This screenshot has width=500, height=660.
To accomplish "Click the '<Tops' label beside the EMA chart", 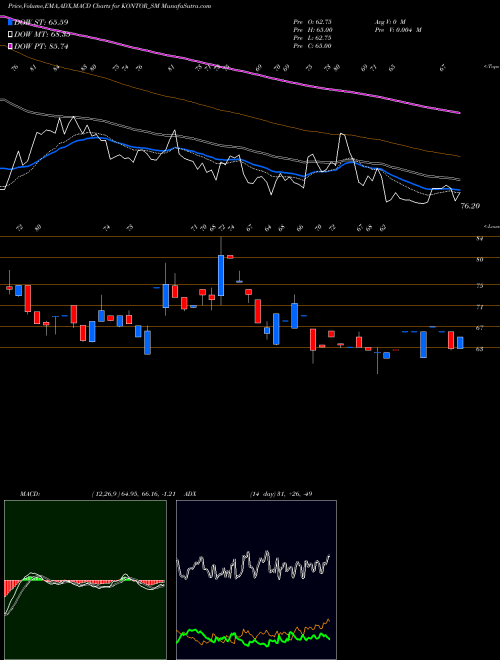I will click(491, 67).
